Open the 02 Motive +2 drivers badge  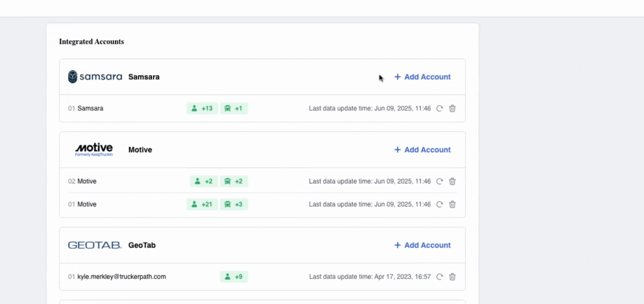coord(204,181)
